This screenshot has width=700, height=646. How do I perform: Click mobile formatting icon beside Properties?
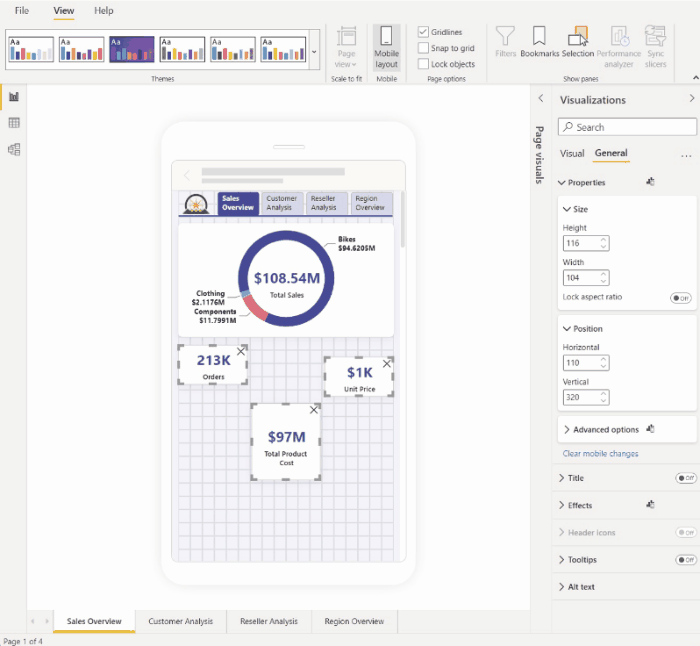pyautogui.click(x=650, y=182)
